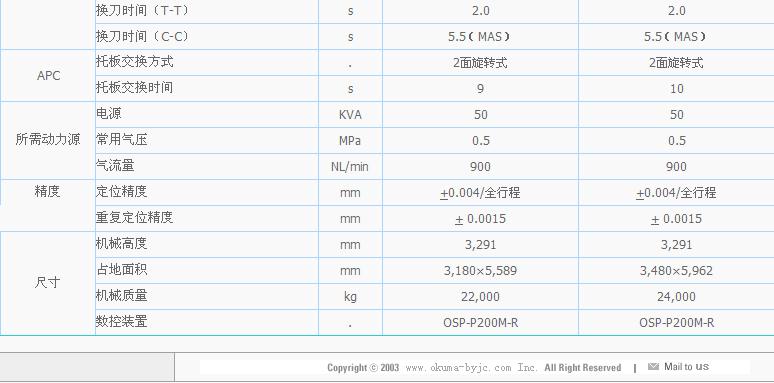The image size is (774, 383).
Task: Select the 常用气压 row label
Action: pos(121,140)
